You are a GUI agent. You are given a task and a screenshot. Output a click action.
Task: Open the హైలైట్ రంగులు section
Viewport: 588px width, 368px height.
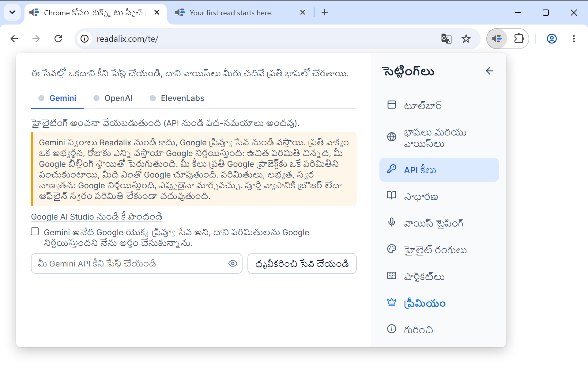click(439, 250)
